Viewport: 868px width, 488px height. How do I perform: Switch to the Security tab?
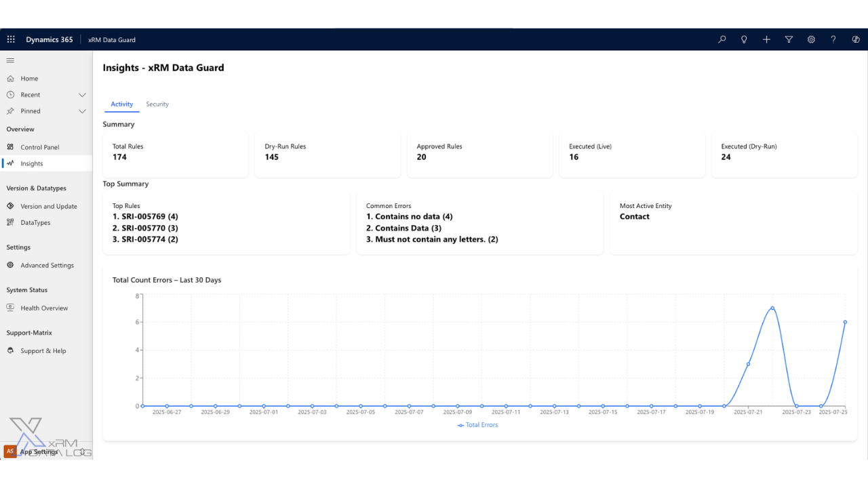(x=157, y=104)
